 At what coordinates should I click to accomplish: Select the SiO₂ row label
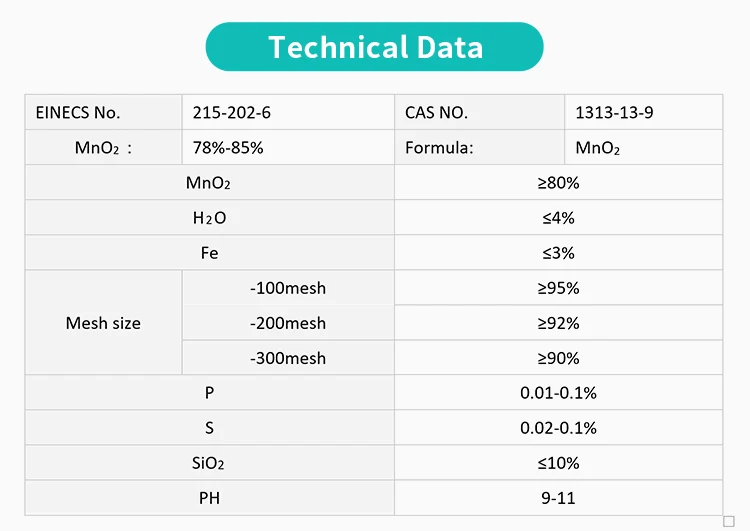209,463
